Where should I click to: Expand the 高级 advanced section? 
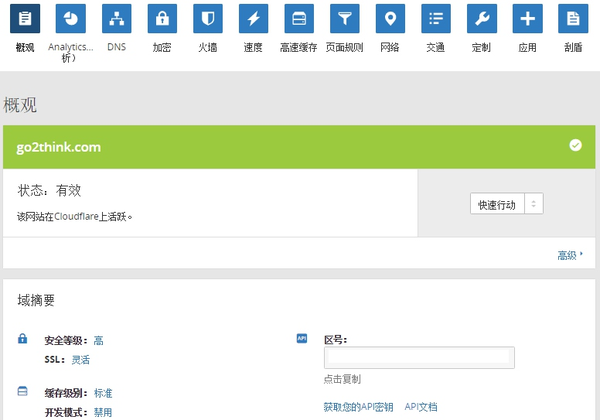click(570, 255)
